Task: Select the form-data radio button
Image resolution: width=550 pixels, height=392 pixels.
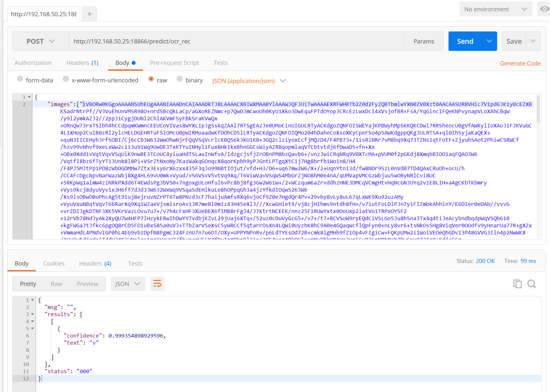Action: tap(20, 79)
